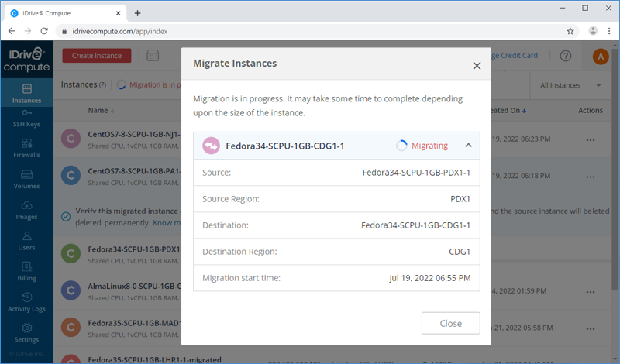Click the migration arrows icon beside Fedora34-SCPU-1GB-CDG1-1
This screenshot has width=620, height=364.
[x=211, y=146]
